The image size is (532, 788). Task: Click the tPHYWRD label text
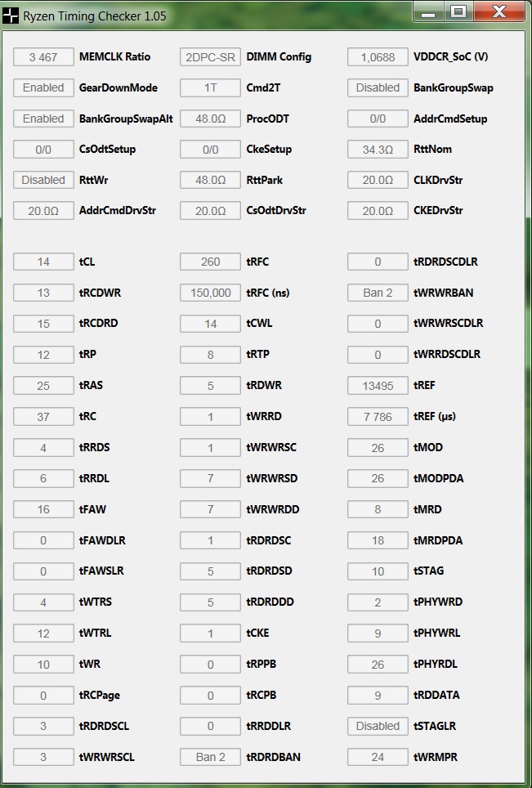438,602
